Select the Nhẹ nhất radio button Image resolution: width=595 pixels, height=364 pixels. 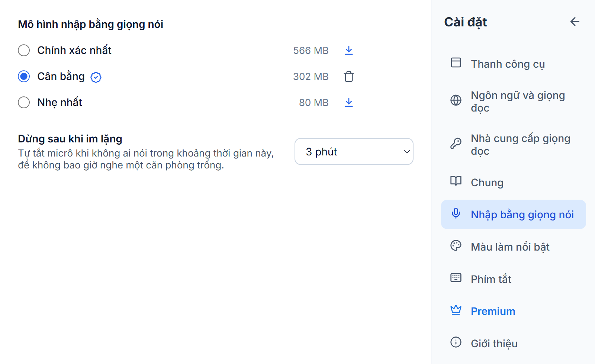[24, 103]
